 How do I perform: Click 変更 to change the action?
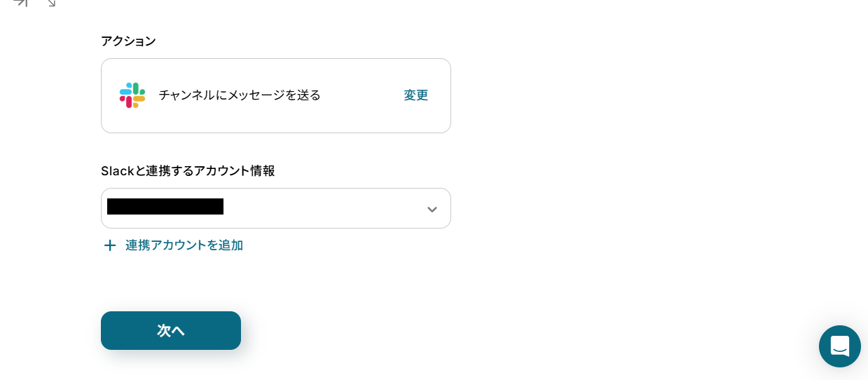click(415, 95)
